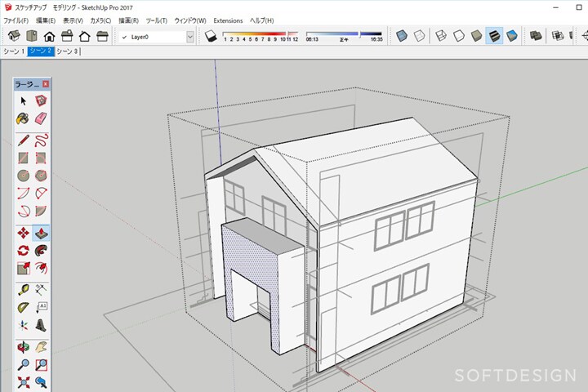Enable Hidden Line face style

(459, 36)
